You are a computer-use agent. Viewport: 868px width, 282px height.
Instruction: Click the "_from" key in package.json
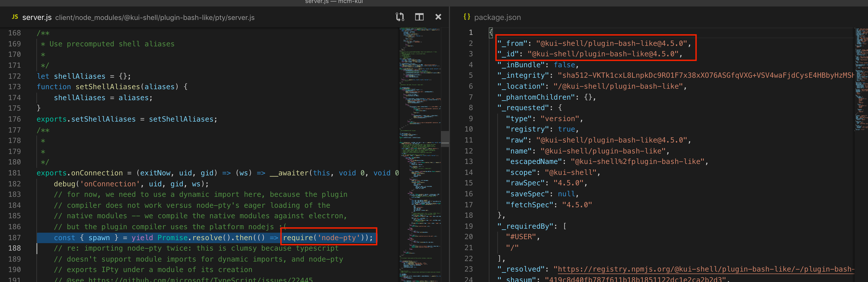tap(512, 43)
